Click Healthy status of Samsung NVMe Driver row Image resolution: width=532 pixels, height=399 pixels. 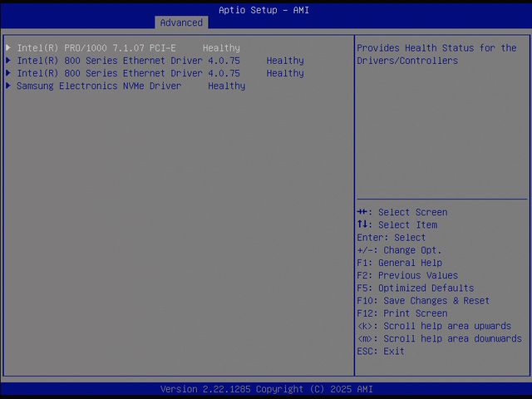coord(227,86)
